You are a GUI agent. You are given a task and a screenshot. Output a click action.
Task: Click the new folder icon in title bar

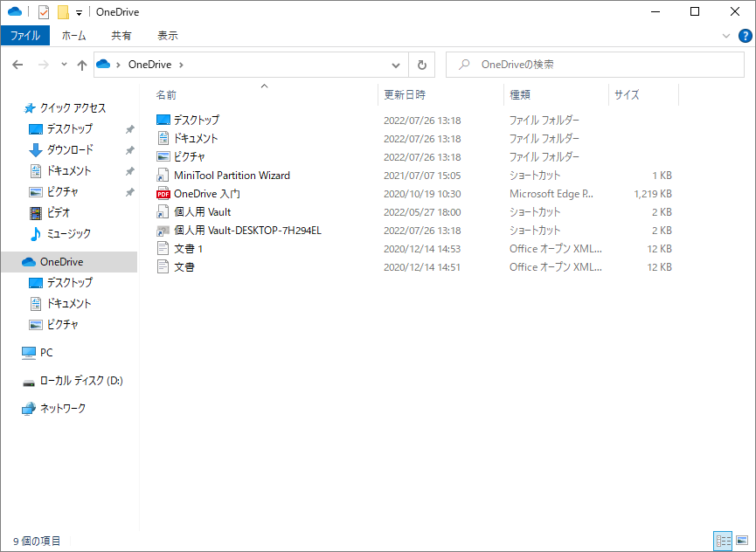pos(63,12)
